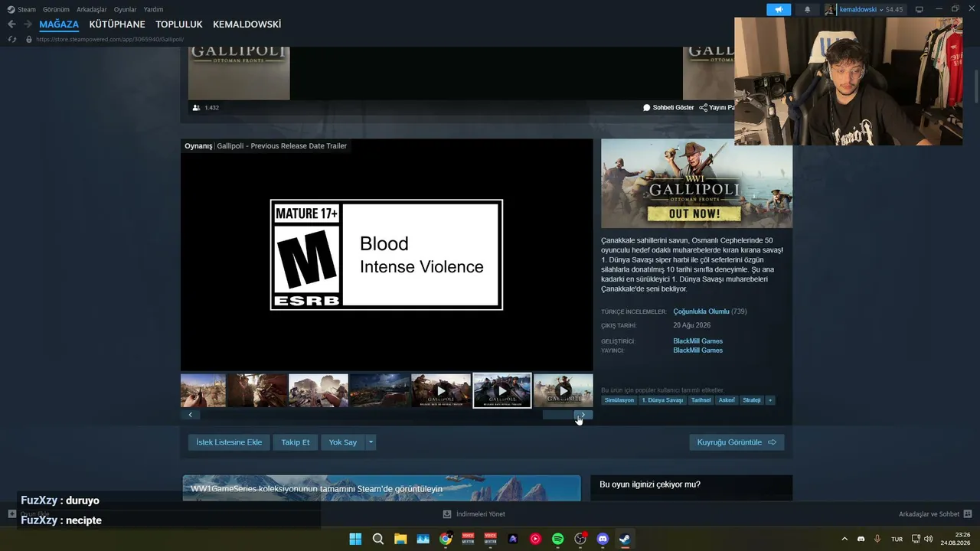Screen dimensions: 980x551
Task: Switch to the MAĞAZA tab
Action: pyautogui.click(x=59, y=24)
